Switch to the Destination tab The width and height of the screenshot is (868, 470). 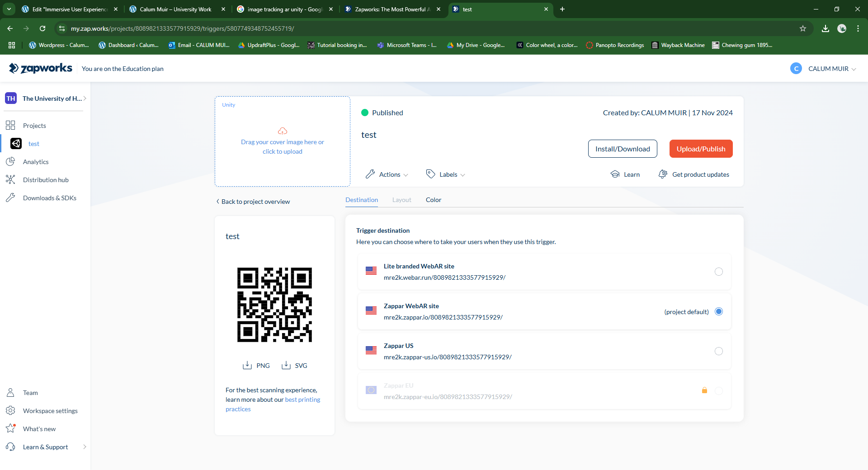362,200
